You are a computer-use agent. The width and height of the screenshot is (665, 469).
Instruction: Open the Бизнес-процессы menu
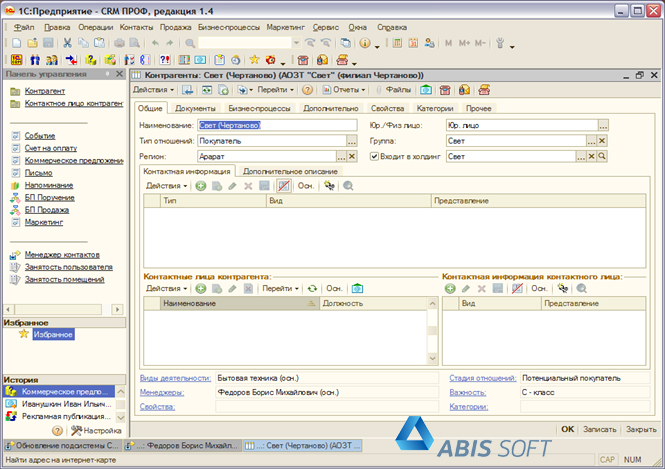[229, 27]
